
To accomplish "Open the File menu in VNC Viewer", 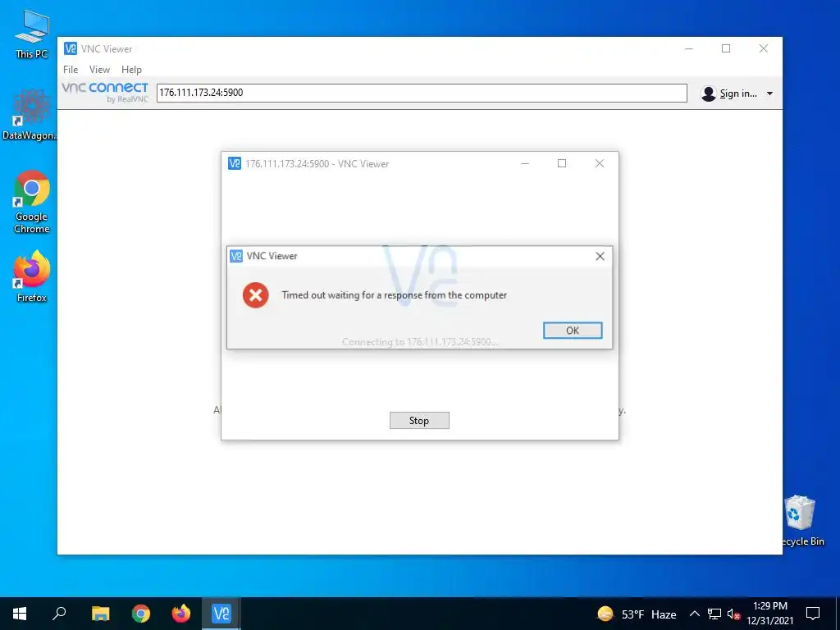I will tap(71, 70).
